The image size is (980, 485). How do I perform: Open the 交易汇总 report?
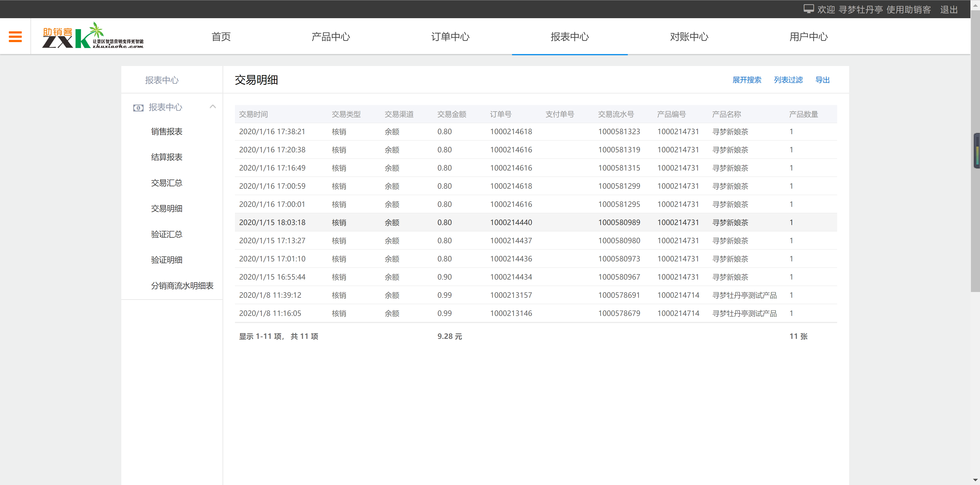166,182
